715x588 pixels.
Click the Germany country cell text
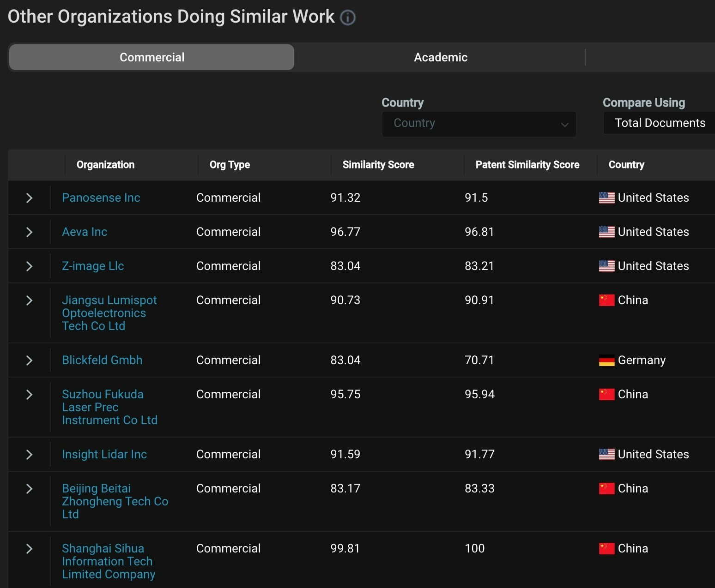click(642, 360)
